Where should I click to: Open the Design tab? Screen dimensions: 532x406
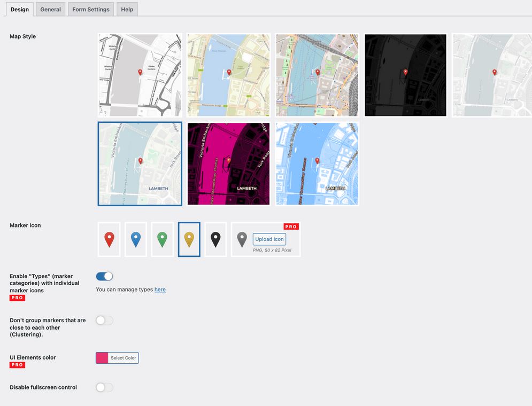(20, 10)
